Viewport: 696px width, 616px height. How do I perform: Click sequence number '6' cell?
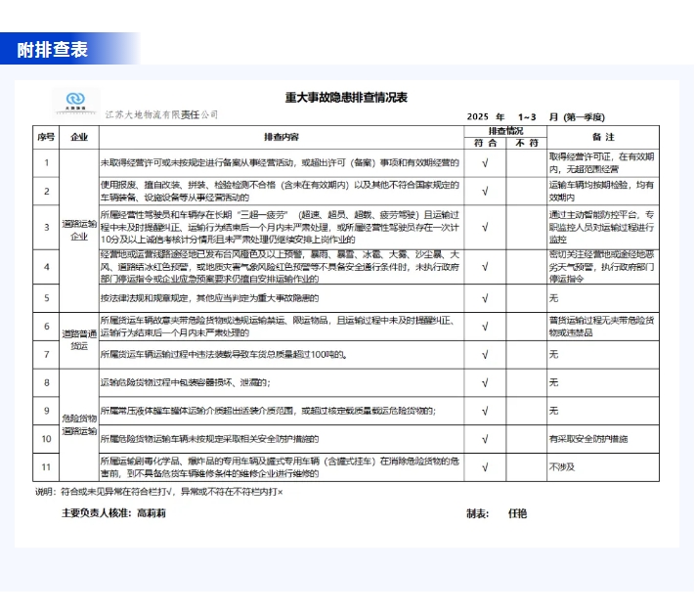coord(46,327)
